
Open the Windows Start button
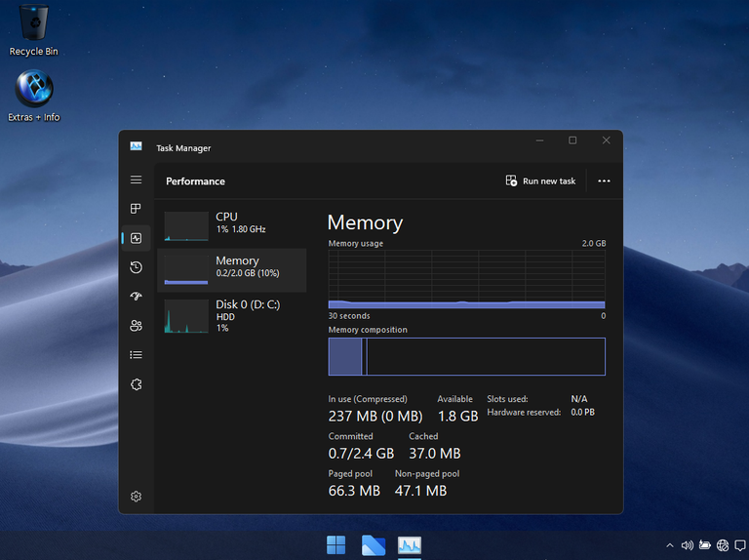[x=335, y=545]
